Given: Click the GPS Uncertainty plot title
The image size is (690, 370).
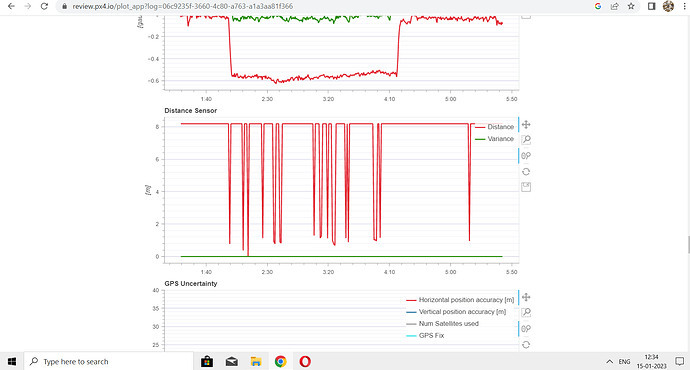Looking at the screenshot, I should tap(191, 283).
